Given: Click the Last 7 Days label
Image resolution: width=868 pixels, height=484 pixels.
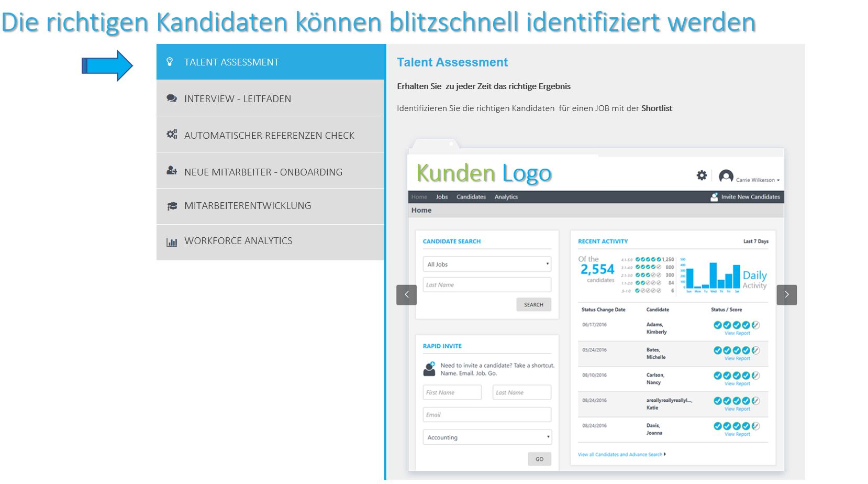Looking at the screenshot, I should (x=756, y=241).
